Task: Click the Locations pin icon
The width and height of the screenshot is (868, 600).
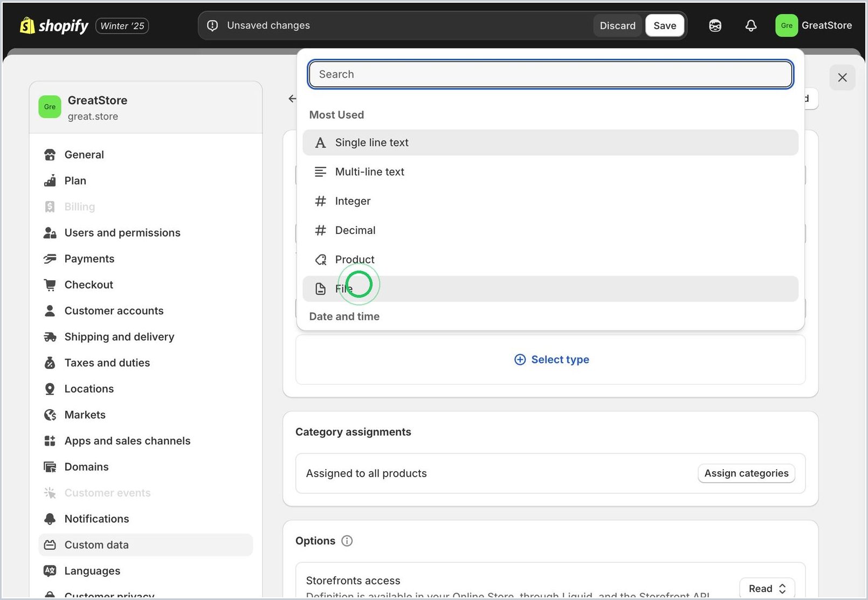Action: coord(50,389)
